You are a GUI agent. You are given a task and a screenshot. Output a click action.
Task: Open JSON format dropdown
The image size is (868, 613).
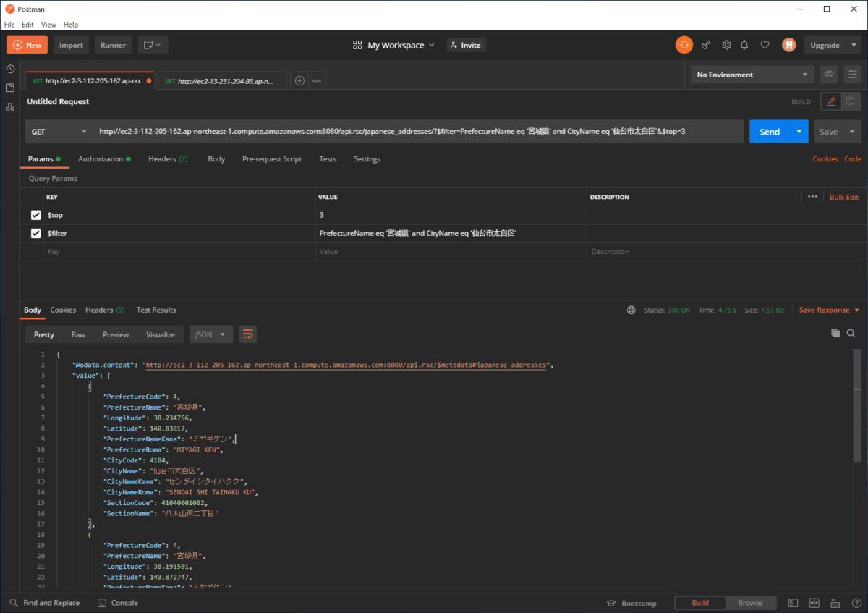pos(211,334)
